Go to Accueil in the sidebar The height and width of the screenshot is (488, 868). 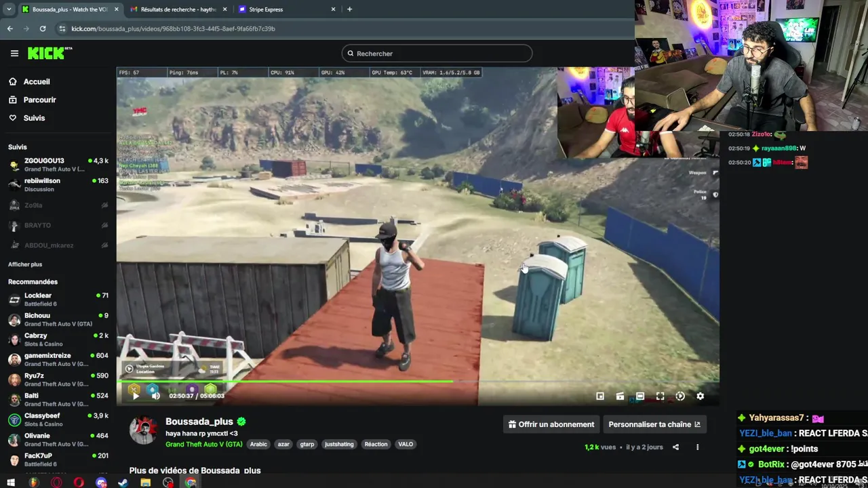coord(37,81)
